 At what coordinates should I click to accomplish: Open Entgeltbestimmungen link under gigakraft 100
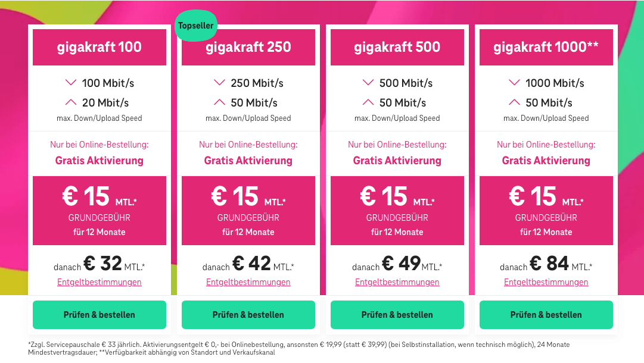99,282
